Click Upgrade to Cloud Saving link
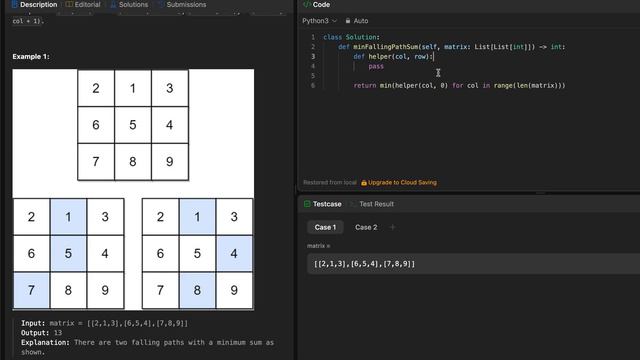This screenshot has width=640, height=360. [402, 182]
